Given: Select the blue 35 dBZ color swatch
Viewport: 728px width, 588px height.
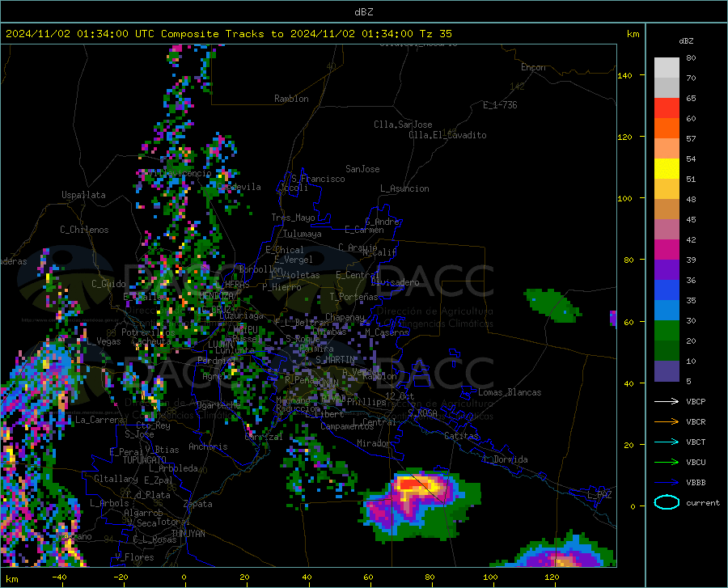Looking at the screenshot, I should click(x=667, y=290).
